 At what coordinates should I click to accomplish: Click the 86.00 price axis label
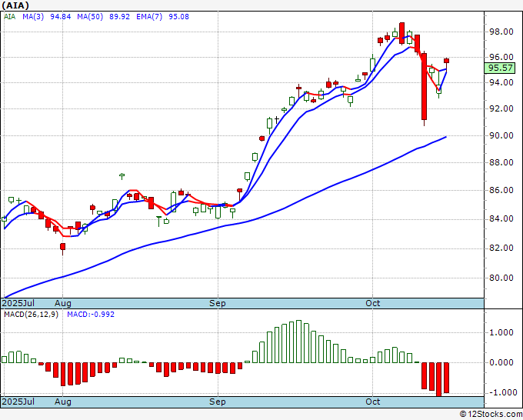[501, 190]
